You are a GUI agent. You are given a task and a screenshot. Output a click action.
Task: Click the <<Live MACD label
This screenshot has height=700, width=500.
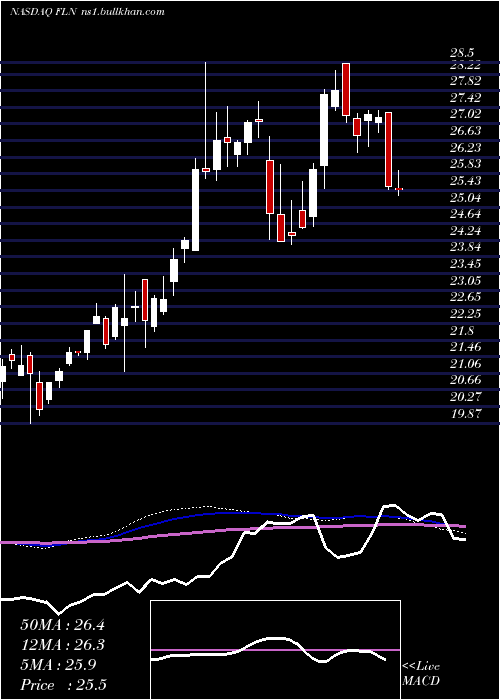(x=421, y=674)
